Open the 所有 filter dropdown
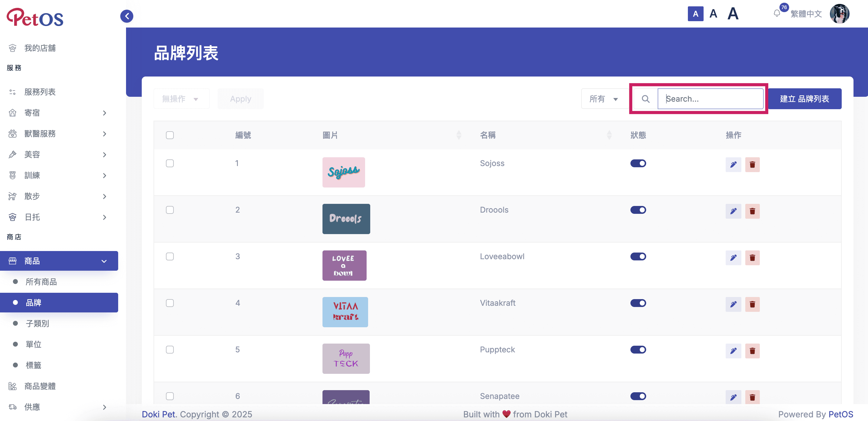This screenshot has width=868, height=421. pos(603,99)
